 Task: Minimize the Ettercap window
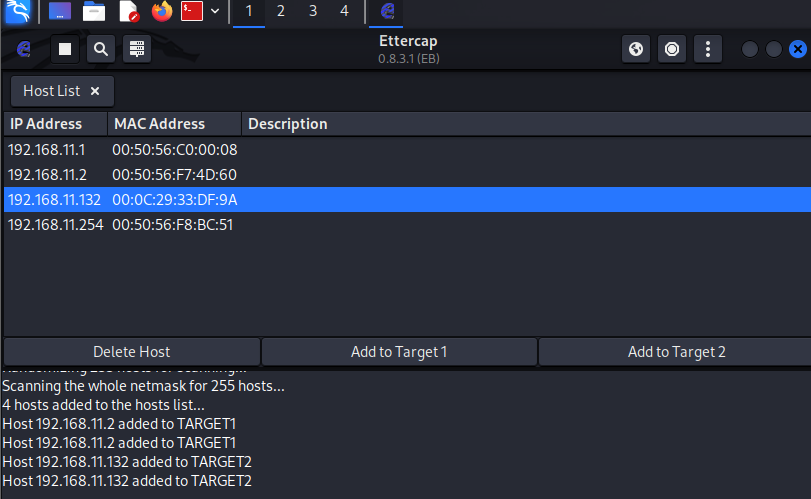[x=749, y=49]
